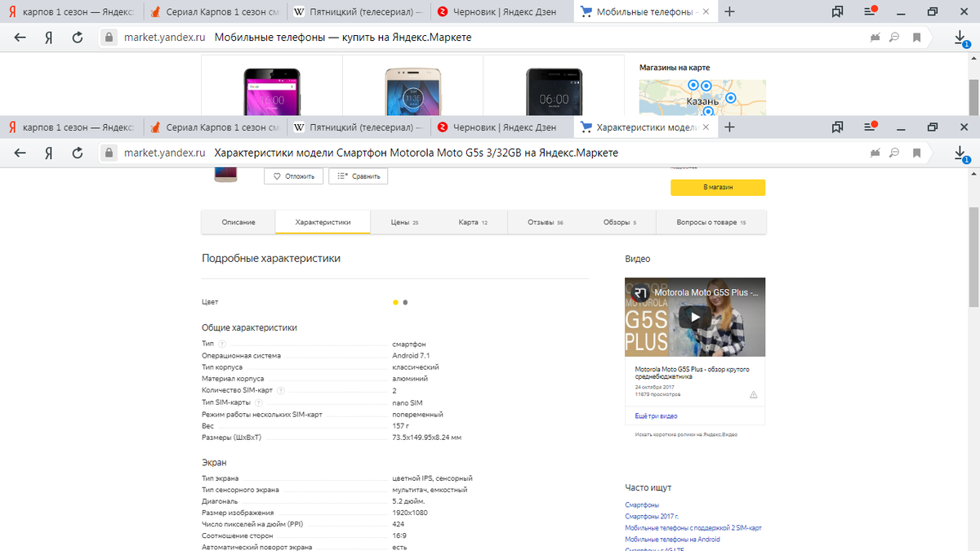Screen dimensions: 980x551
Task: Open Мобильные телефоны на Android link
Action: (672, 539)
